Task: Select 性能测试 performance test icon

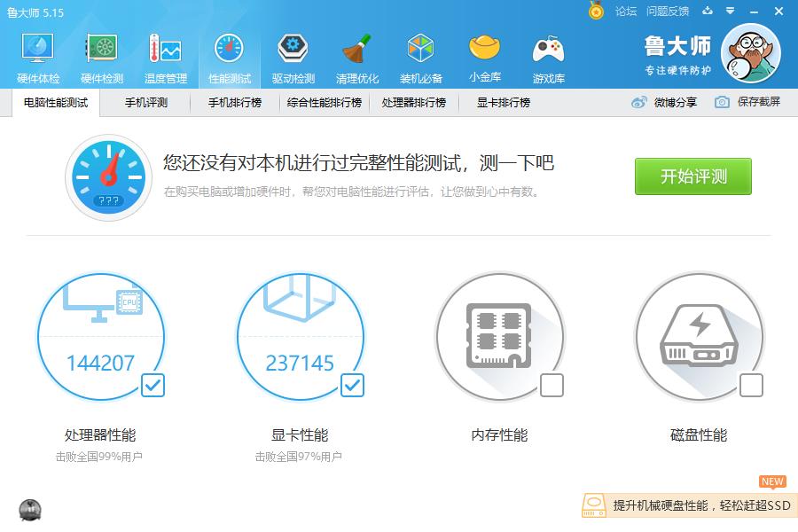Action: [x=230, y=49]
